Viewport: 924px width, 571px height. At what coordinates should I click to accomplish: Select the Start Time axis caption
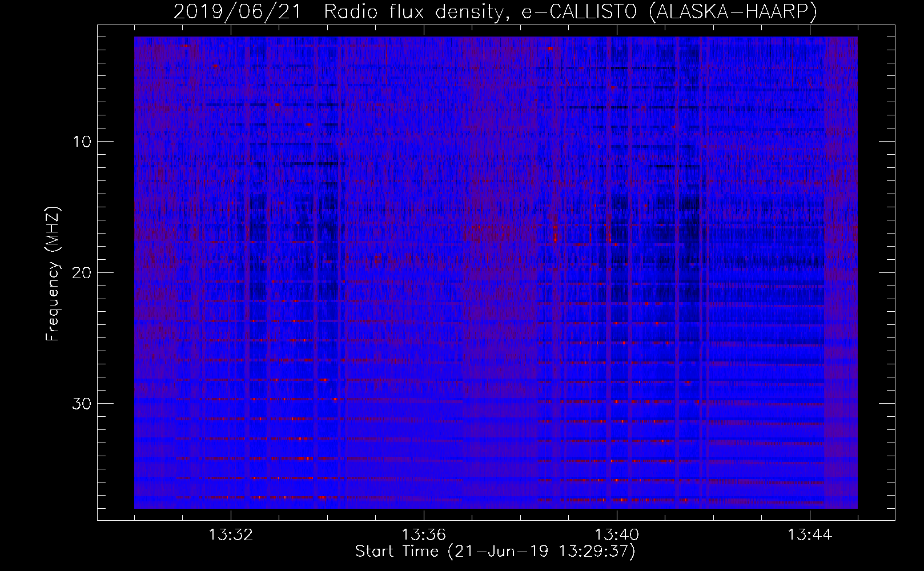(x=495, y=552)
